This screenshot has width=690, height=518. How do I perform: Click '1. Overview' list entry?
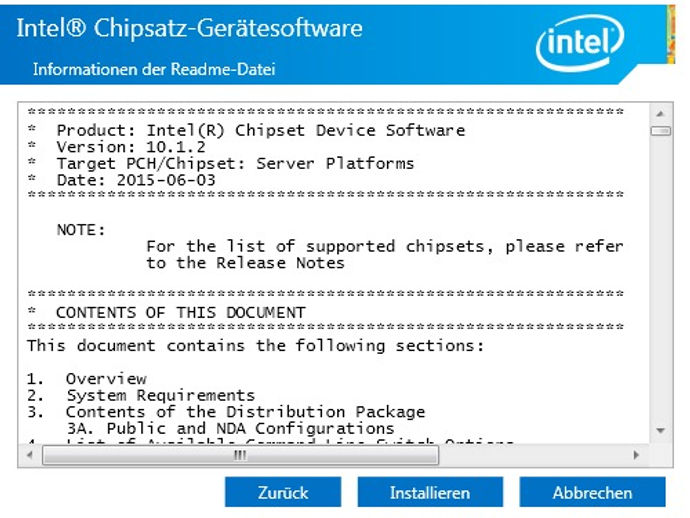click(87, 378)
